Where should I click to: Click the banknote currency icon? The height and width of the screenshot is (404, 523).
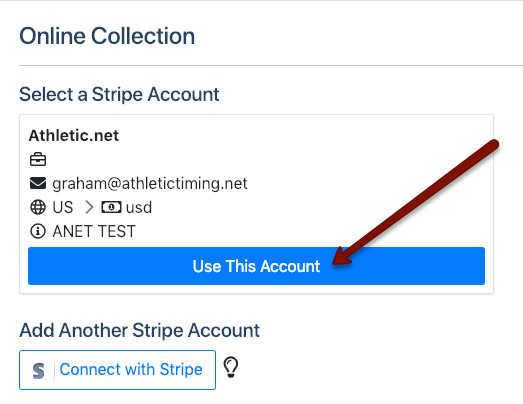click(x=111, y=207)
